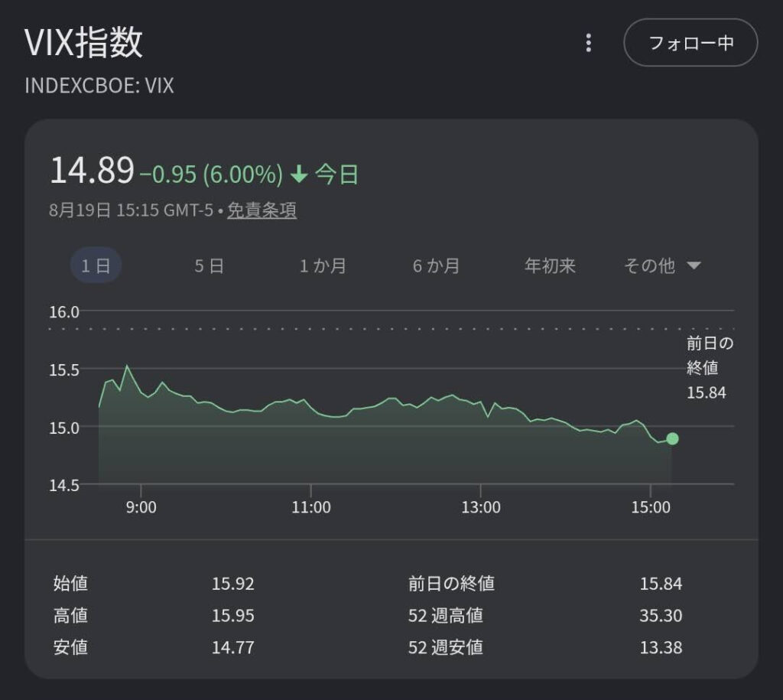The width and height of the screenshot is (783, 700).
Task: Click the 前日の終値 15.84 chart label
Action: (x=710, y=368)
